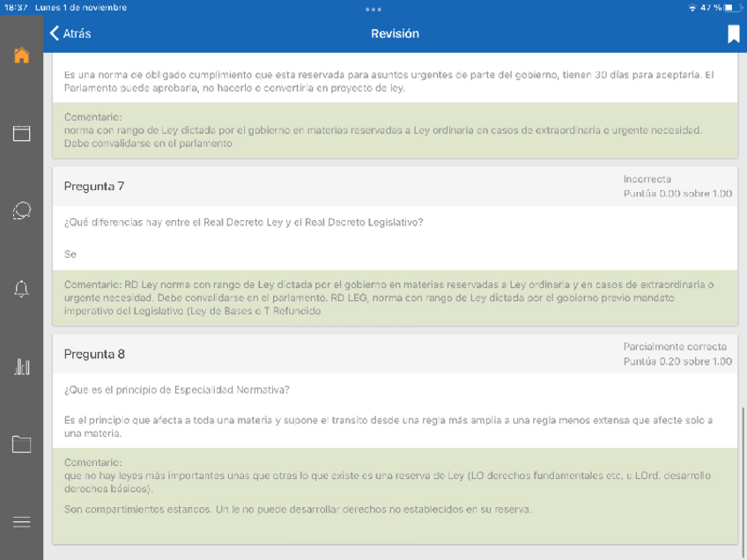The width and height of the screenshot is (747, 560).
Task: Open the files folder icon
Action: (21, 444)
